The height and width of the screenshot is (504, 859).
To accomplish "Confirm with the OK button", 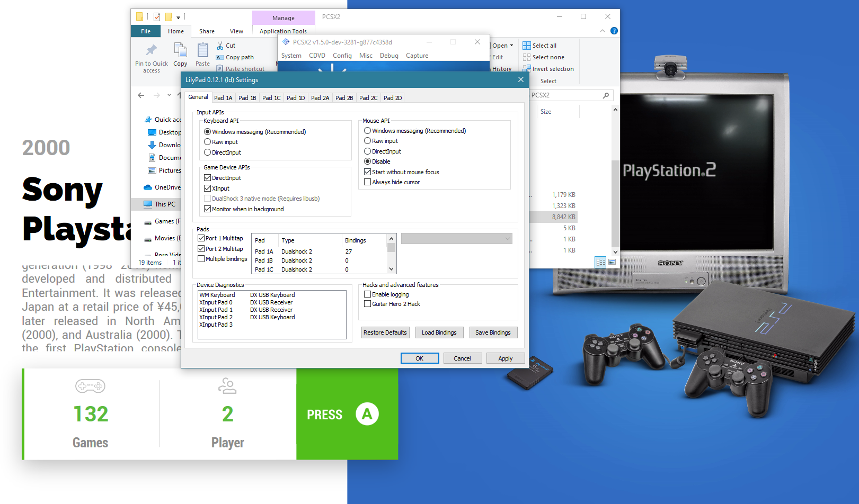I will [x=420, y=358].
